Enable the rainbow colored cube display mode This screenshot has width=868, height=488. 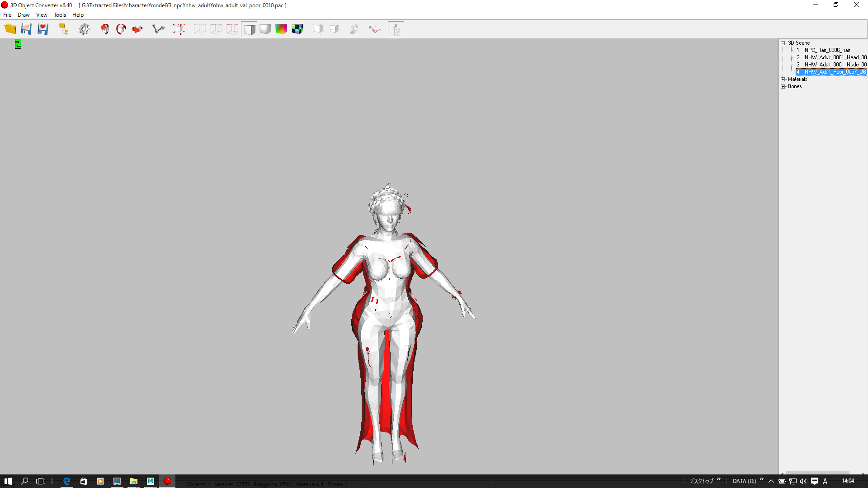pyautogui.click(x=281, y=29)
